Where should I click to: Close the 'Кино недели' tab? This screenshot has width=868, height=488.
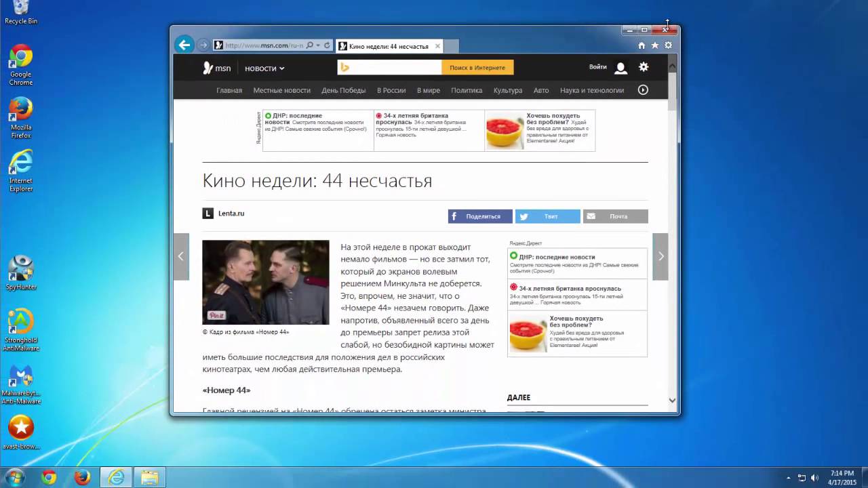437,46
